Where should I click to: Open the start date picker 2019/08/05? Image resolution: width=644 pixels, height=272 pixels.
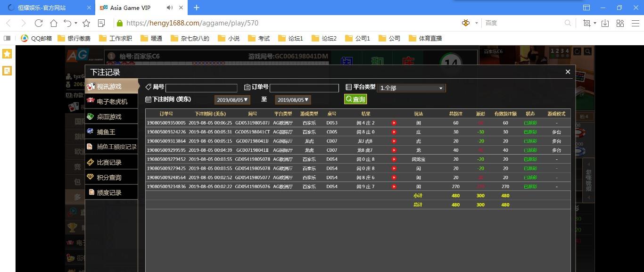232,100
